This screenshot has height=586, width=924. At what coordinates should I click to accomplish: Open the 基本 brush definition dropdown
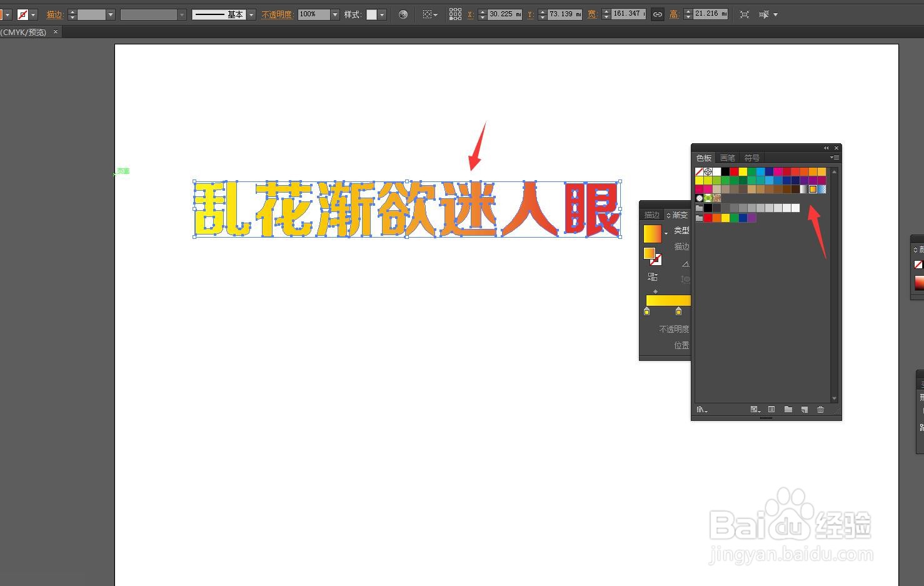pyautogui.click(x=251, y=14)
